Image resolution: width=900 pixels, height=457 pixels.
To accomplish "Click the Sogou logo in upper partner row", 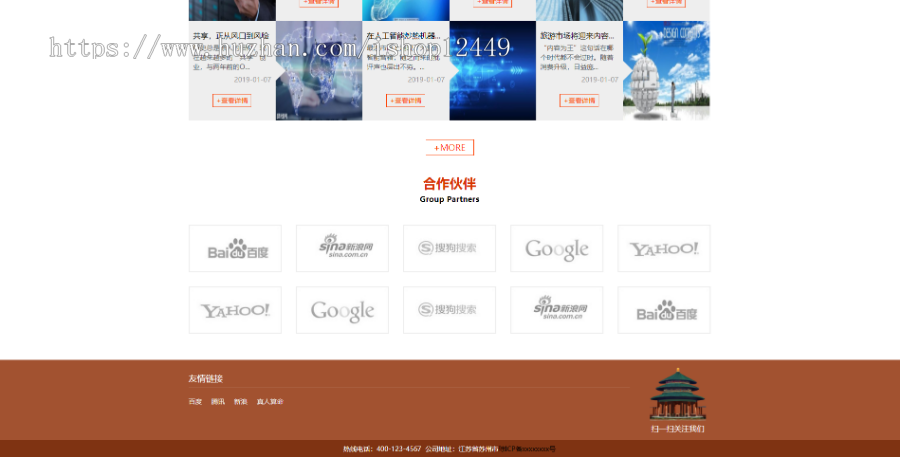I will 449,249.
